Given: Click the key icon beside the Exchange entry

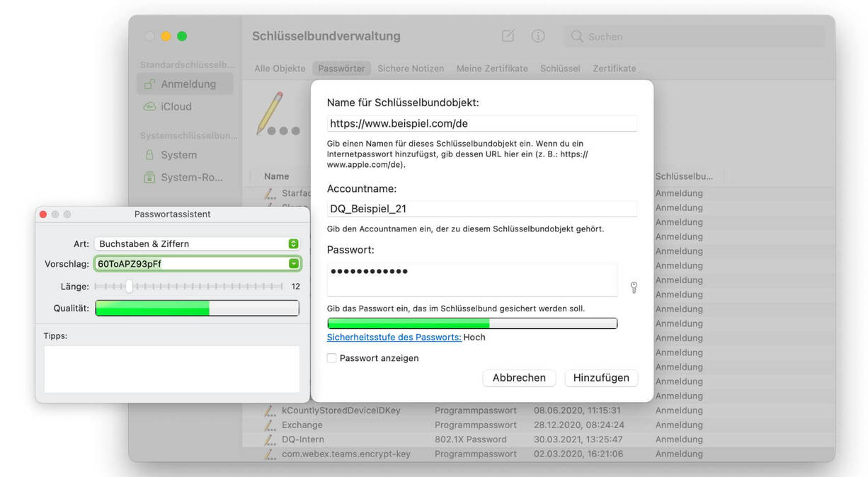Looking at the screenshot, I should click(270, 425).
